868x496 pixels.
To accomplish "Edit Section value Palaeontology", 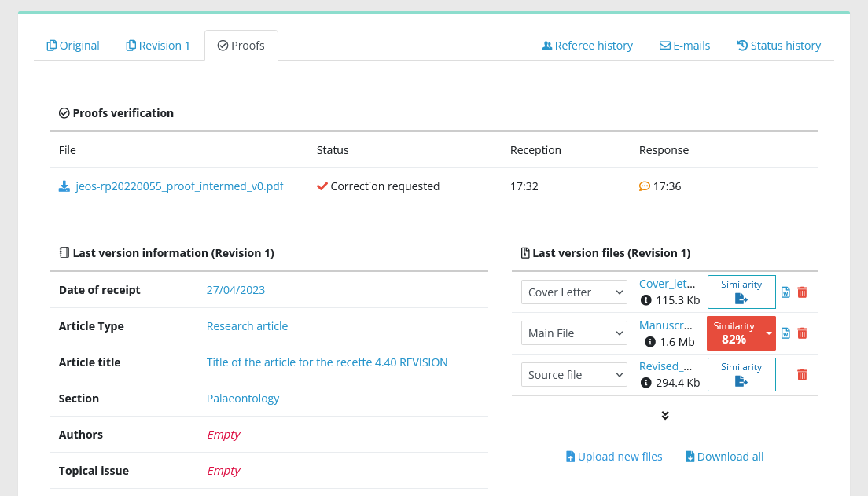I will [243, 399].
